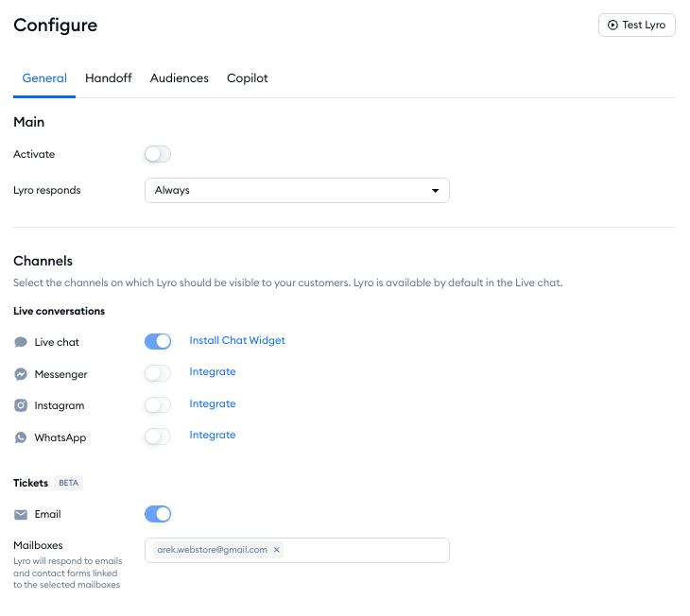Screen dimensions: 690x616
Task: Enable the Activate toggle
Action: (158, 154)
